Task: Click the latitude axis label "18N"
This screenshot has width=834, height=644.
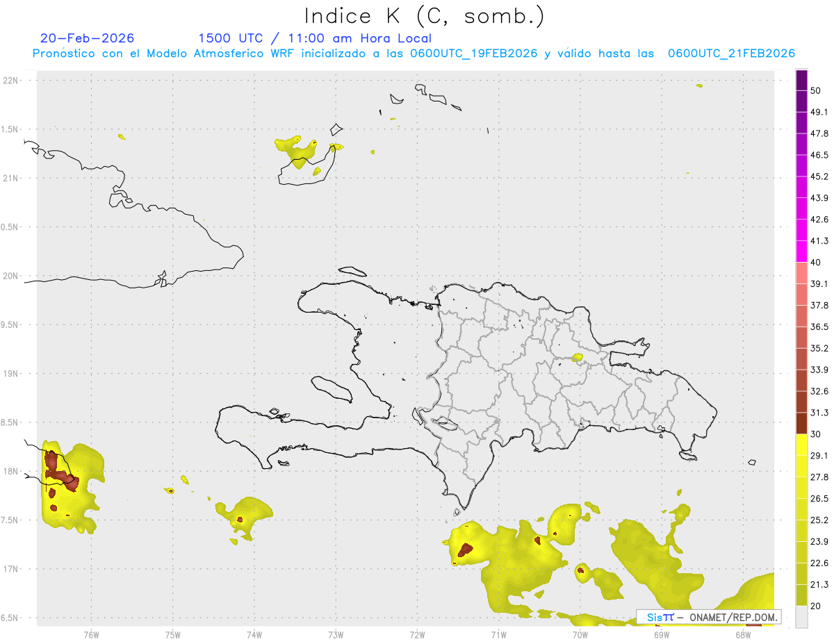Action: point(10,472)
